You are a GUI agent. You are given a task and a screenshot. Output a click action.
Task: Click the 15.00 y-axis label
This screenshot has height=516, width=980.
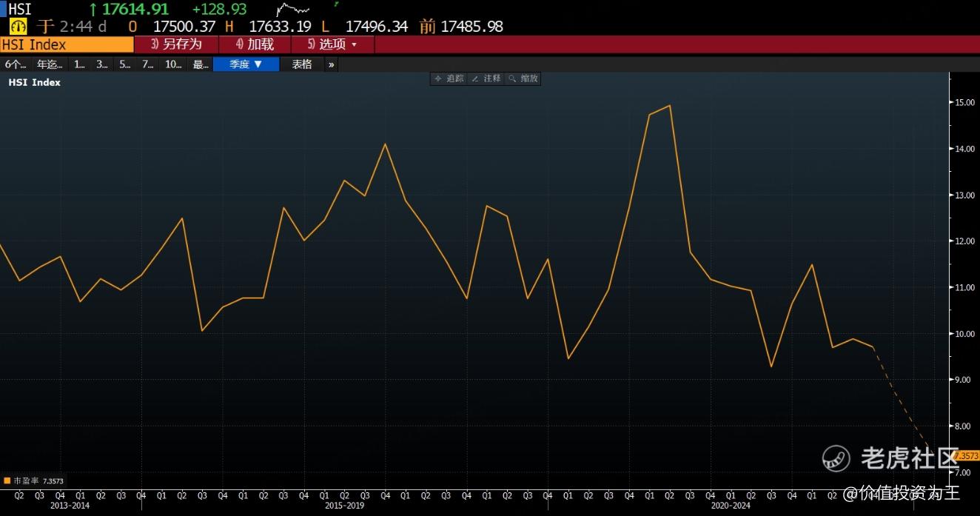click(964, 103)
